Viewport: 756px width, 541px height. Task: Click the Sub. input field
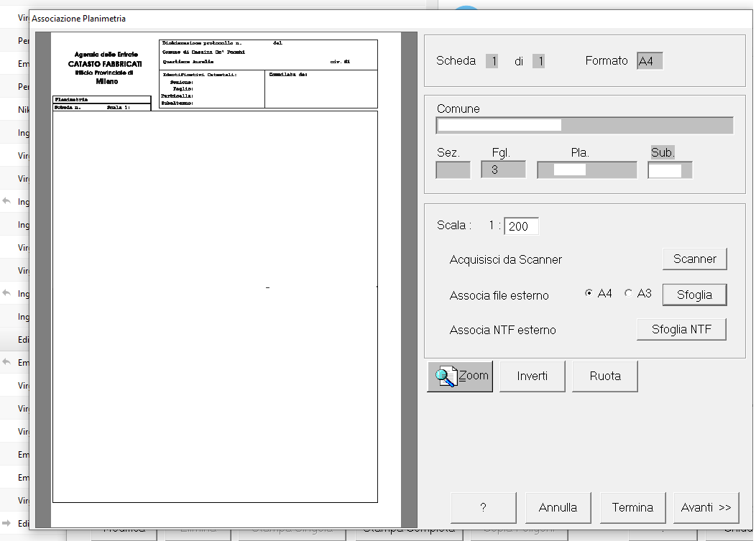(x=670, y=170)
